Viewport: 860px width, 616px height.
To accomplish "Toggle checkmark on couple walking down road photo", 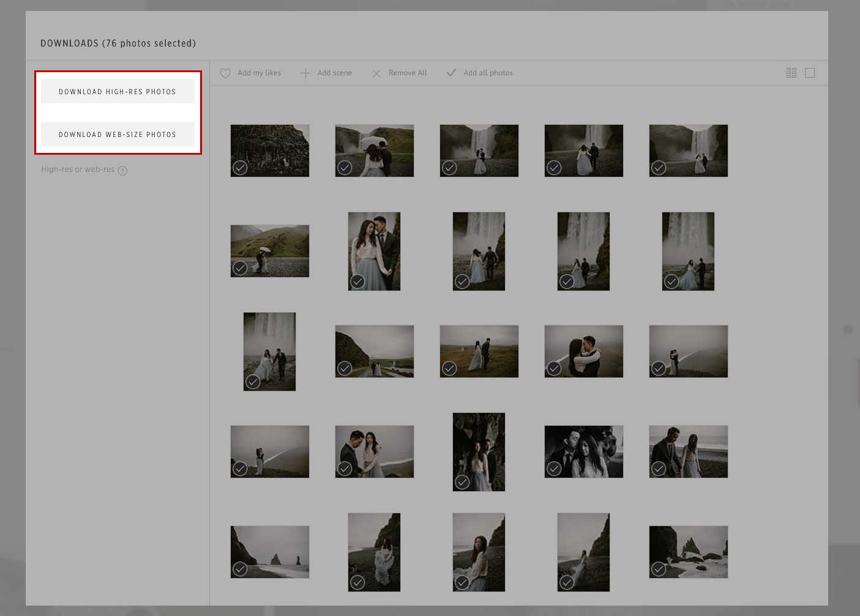I will click(345, 368).
